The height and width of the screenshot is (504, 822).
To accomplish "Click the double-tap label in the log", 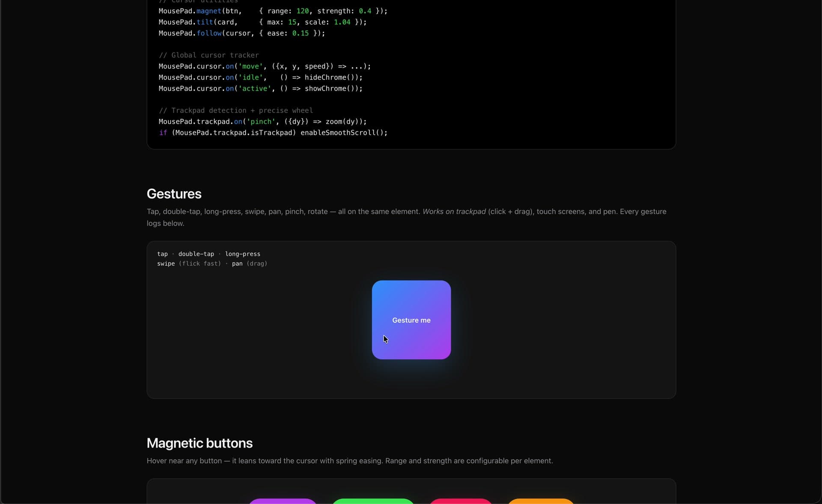I will tap(196, 254).
